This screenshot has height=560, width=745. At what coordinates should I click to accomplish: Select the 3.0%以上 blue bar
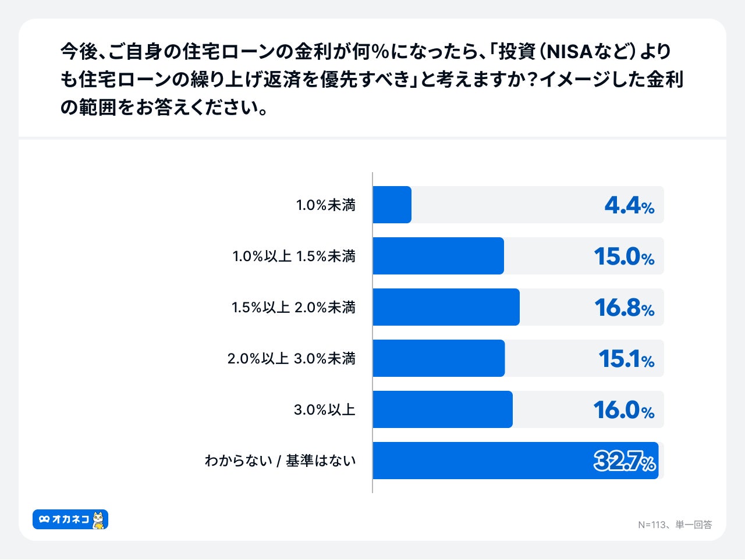[442, 409]
